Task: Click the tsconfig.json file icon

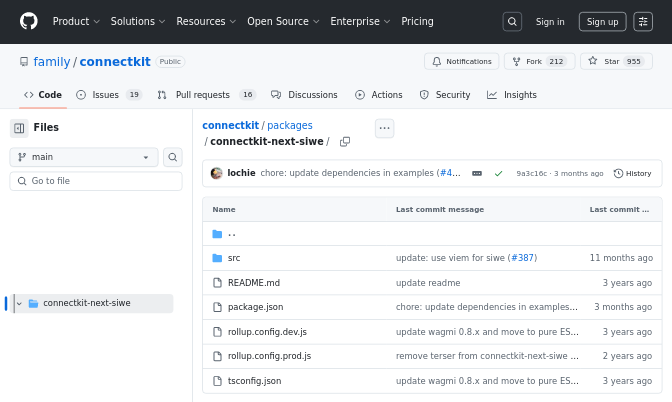Action: [218, 381]
